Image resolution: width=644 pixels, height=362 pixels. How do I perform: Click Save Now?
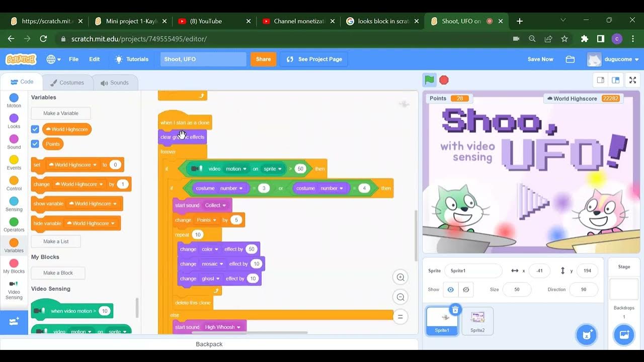(540, 59)
